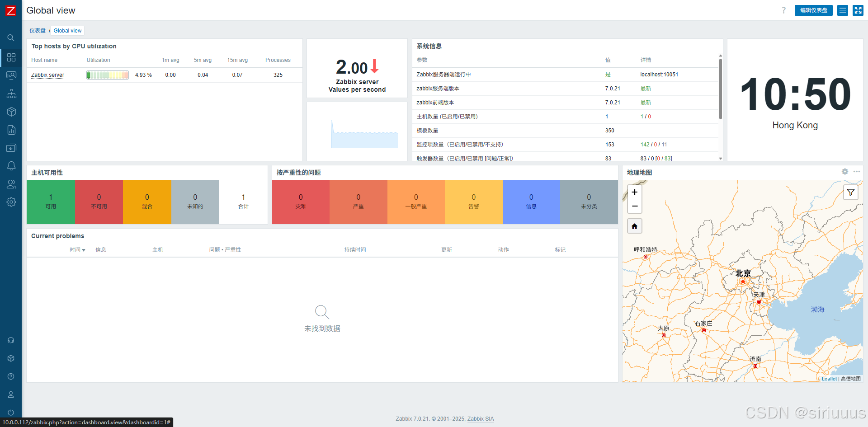
Task: Click the 北京 star marker on map
Action: click(743, 282)
